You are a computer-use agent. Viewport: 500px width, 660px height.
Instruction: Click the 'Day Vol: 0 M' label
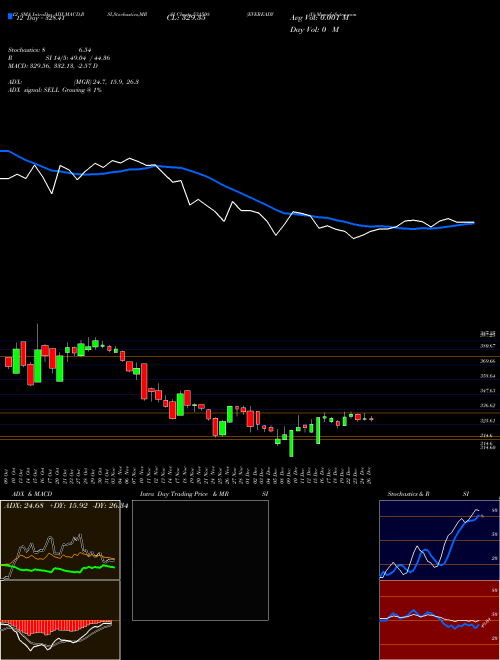(314, 30)
